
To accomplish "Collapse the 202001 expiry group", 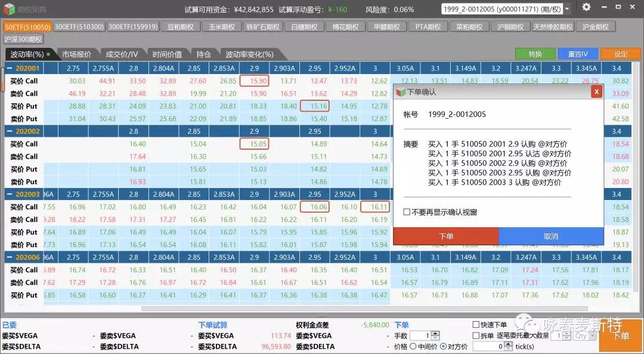I will [x=9, y=68].
